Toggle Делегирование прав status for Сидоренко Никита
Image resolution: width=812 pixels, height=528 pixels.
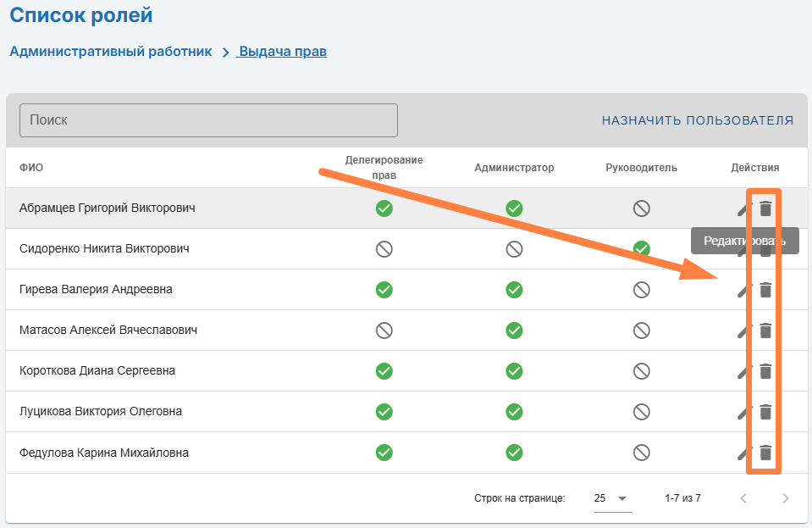tap(384, 249)
